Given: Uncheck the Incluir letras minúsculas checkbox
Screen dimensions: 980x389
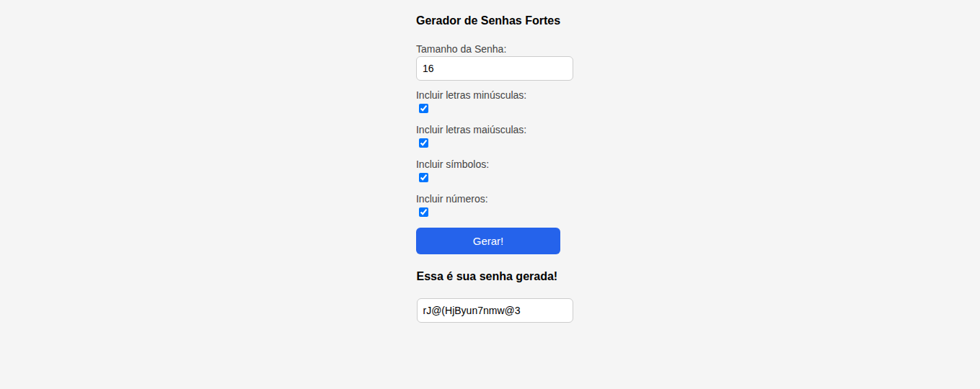Looking at the screenshot, I should coord(423,109).
